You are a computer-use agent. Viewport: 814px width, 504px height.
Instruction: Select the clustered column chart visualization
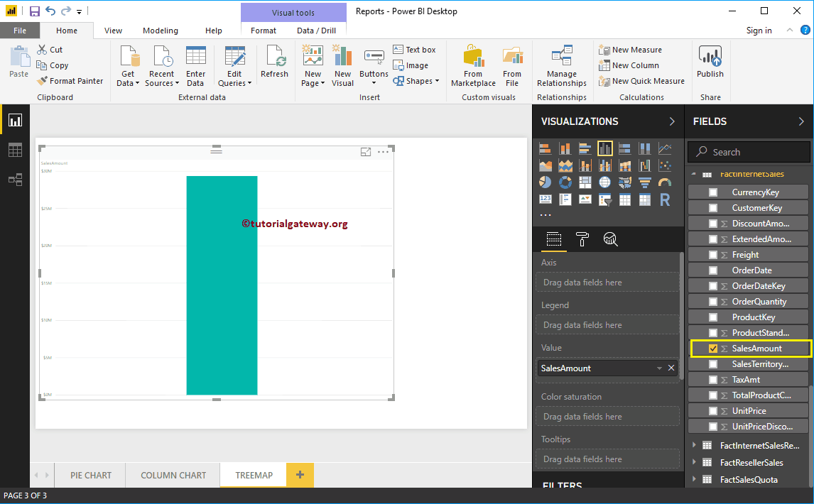[x=604, y=148]
